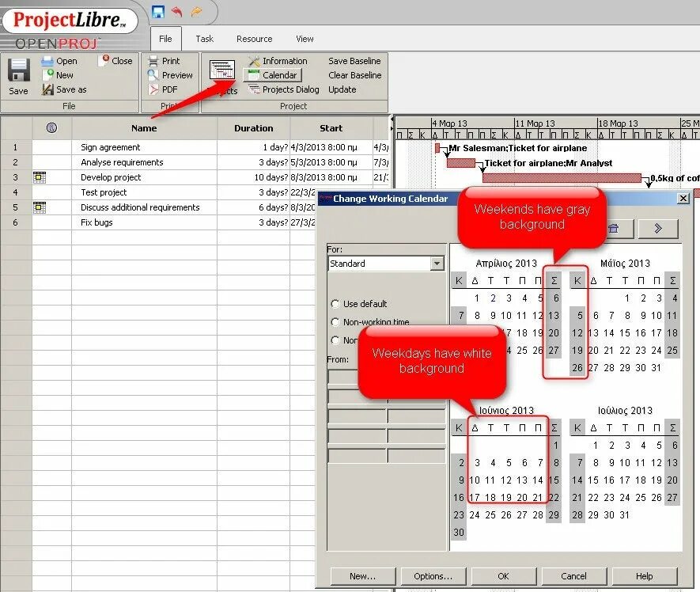Open the print Preview
The image size is (700, 592).
pos(171,75)
